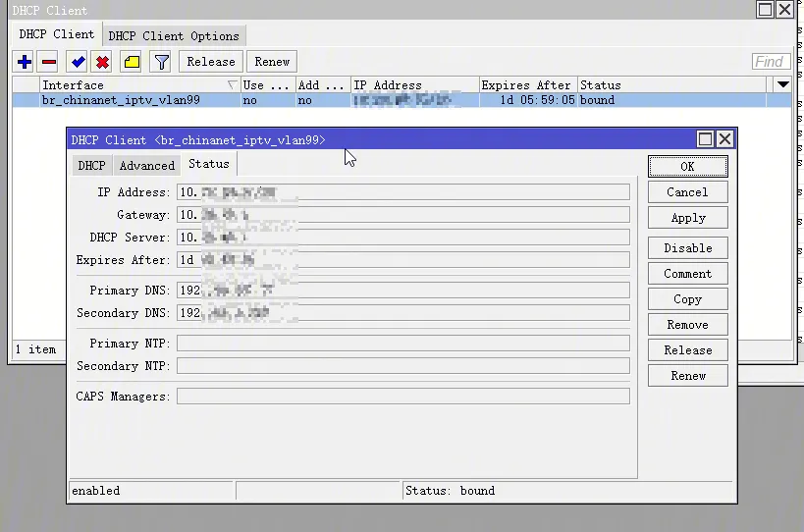Click the yellow comment note icon
Screen dimensions: 804x532
point(132,62)
